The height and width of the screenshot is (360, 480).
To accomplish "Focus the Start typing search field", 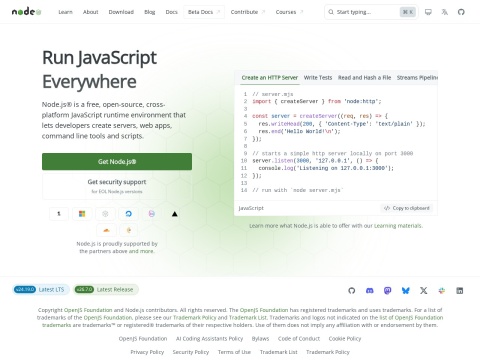I will tap(371, 12).
